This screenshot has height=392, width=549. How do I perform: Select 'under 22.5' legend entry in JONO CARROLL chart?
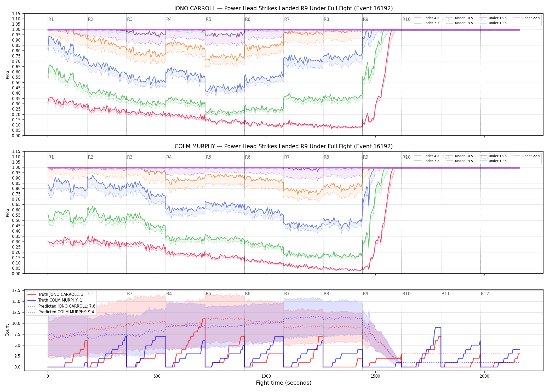527,18
